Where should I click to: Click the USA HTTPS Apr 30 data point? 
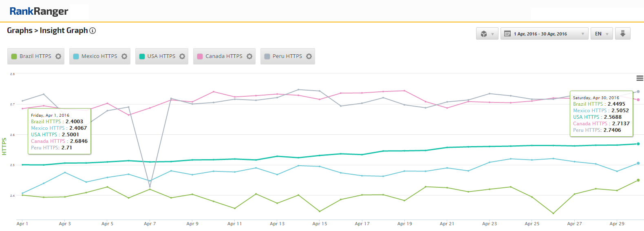(638, 144)
